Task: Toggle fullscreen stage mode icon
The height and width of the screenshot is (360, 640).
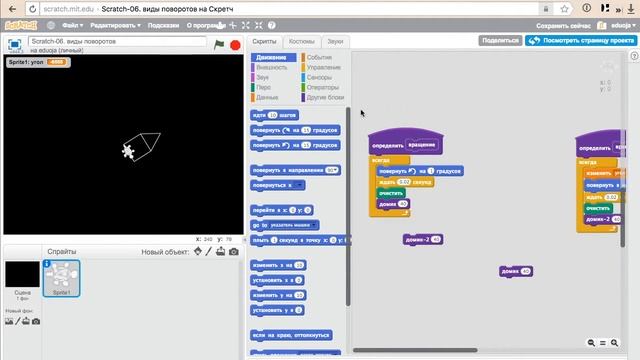Action: pos(15,44)
